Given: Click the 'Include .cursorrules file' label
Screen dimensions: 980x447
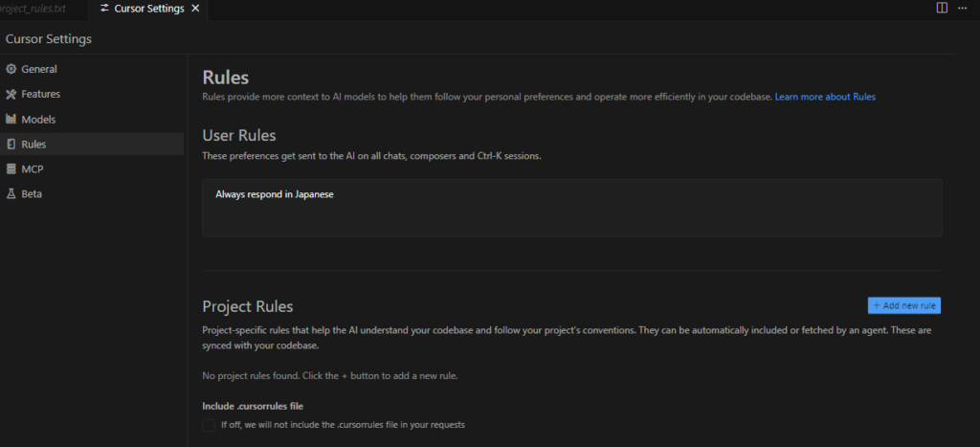Looking at the screenshot, I should pos(253,407).
